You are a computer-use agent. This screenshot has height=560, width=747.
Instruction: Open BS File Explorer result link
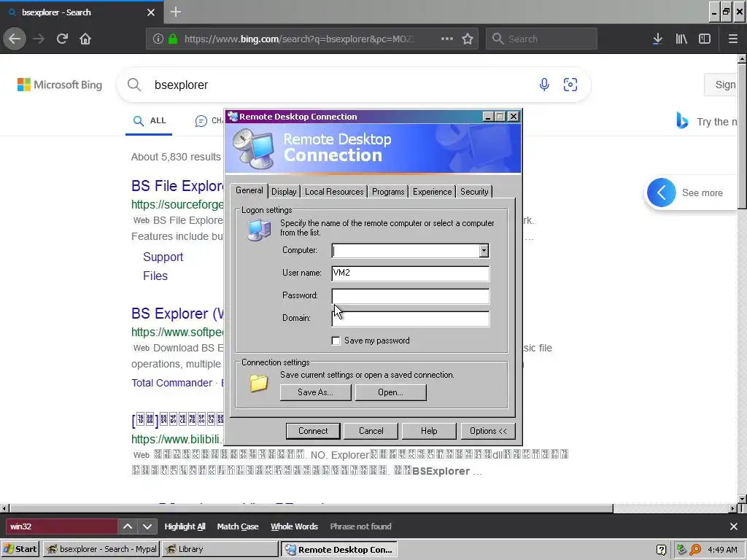coord(177,186)
